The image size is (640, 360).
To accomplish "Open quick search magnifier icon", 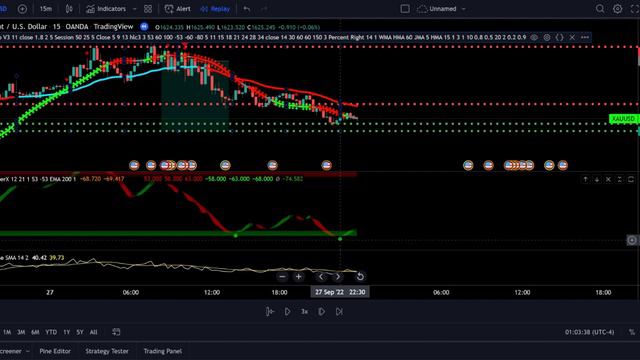I will pyautogui.click(x=600, y=9).
